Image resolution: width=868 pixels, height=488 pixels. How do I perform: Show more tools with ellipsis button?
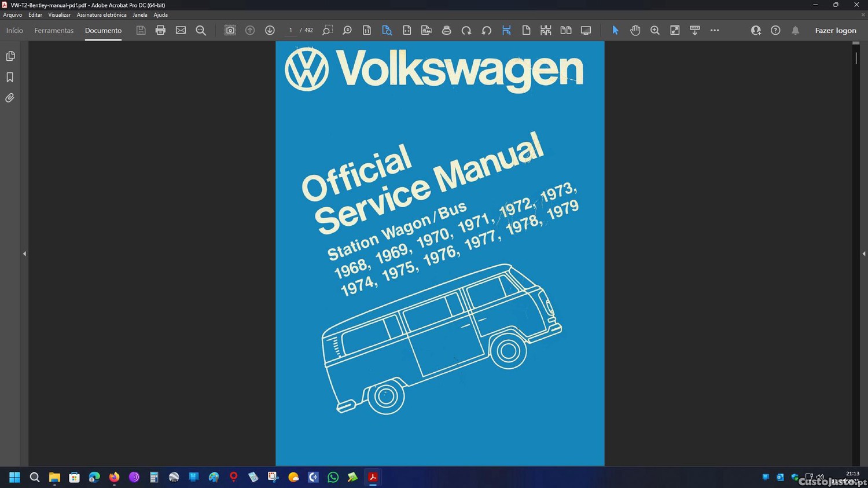[715, 30]
